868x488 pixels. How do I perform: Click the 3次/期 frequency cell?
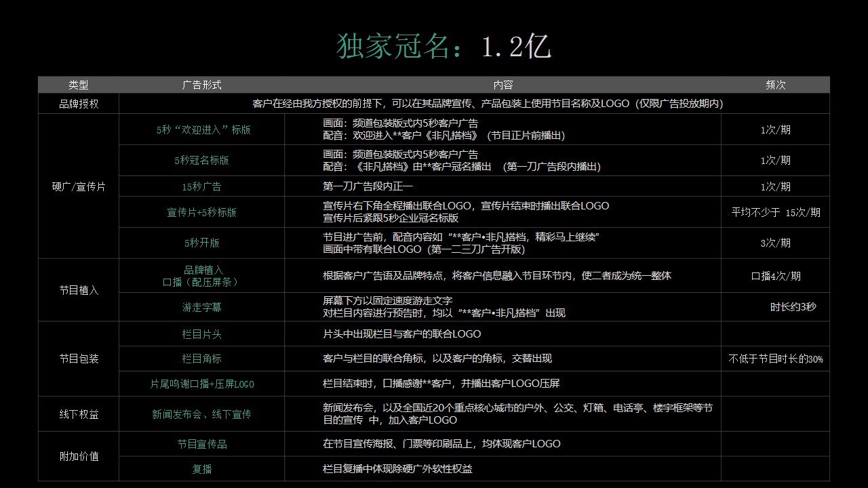775,243
